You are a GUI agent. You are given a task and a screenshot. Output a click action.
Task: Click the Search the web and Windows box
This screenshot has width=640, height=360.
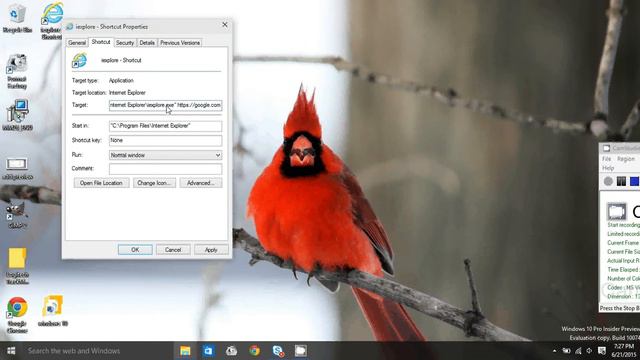(x=98, y=351)
